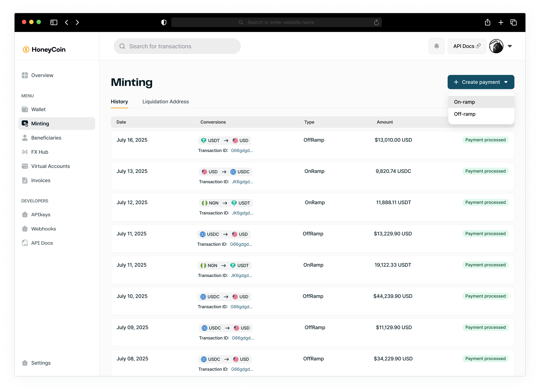Show tab overview icon
The width and height of the screenshot is (540, 392).
click(x=514, y=22)
